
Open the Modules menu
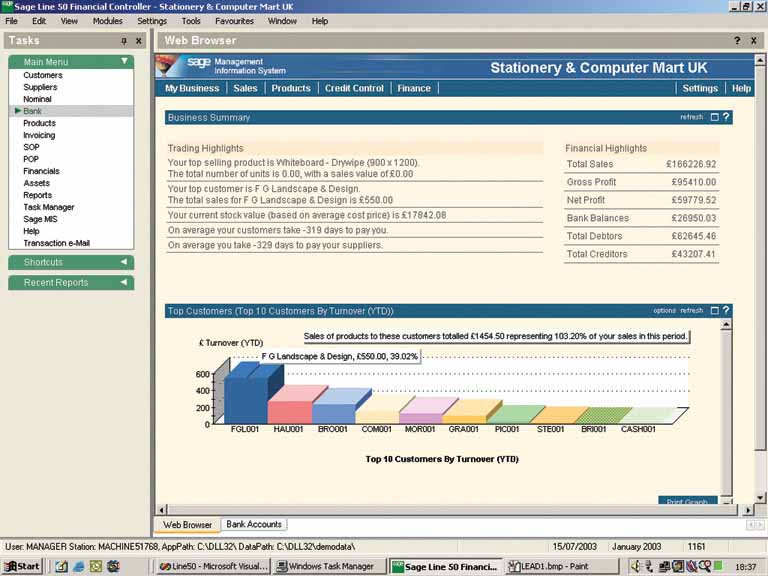[x=108, y=21]
